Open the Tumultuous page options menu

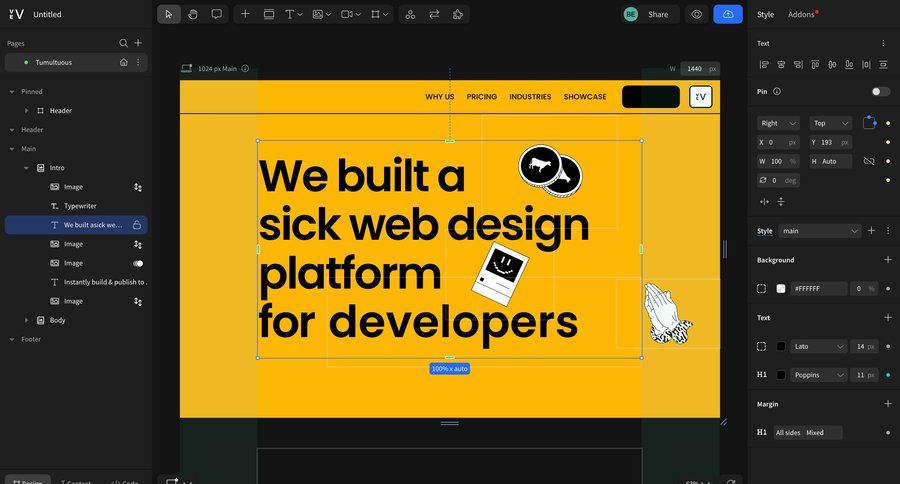(x=138, y=62)
